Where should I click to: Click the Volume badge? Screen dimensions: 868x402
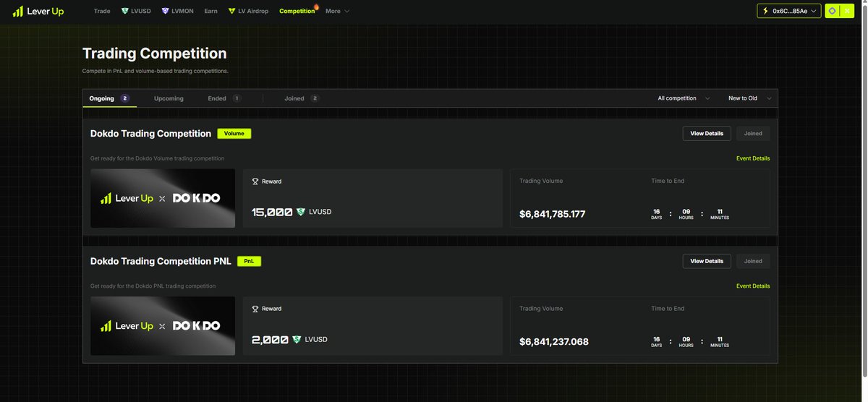(x=234, y=134)
